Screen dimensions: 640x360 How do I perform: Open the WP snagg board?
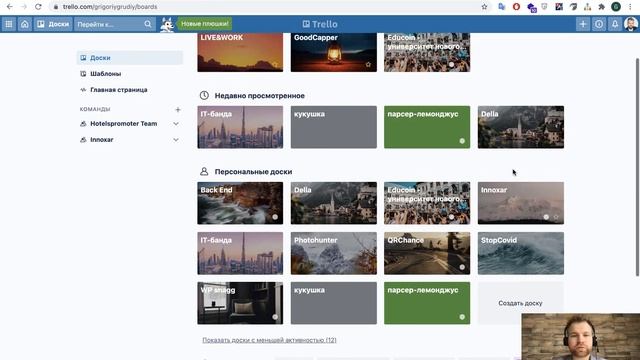coord(240,303)
